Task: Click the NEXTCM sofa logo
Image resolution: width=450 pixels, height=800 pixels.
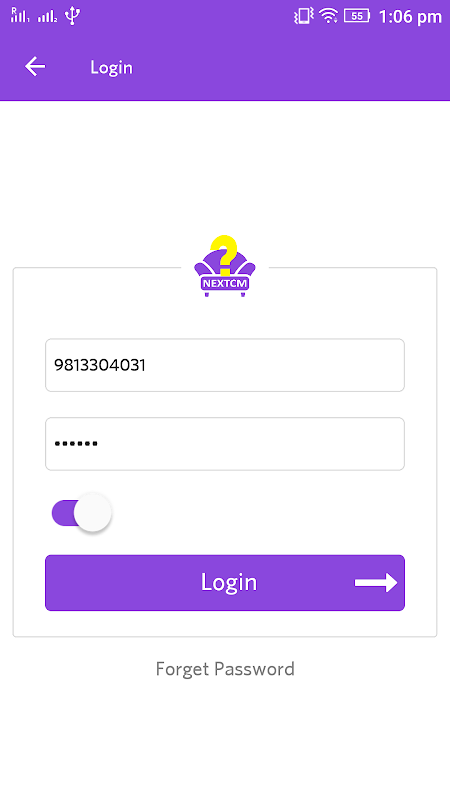Action: point(225,266)
